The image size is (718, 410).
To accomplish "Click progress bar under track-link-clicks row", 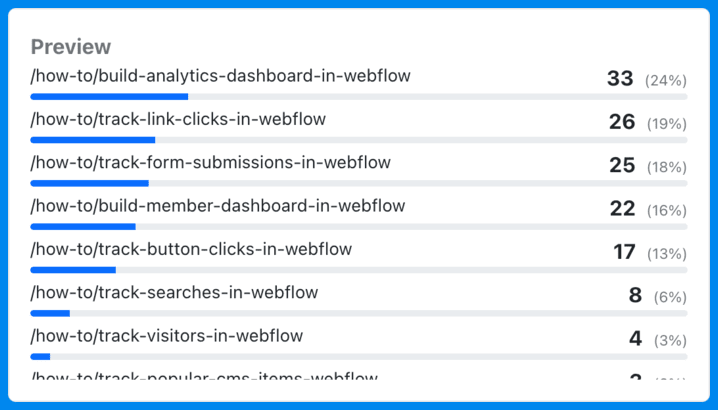I will 359,140.
